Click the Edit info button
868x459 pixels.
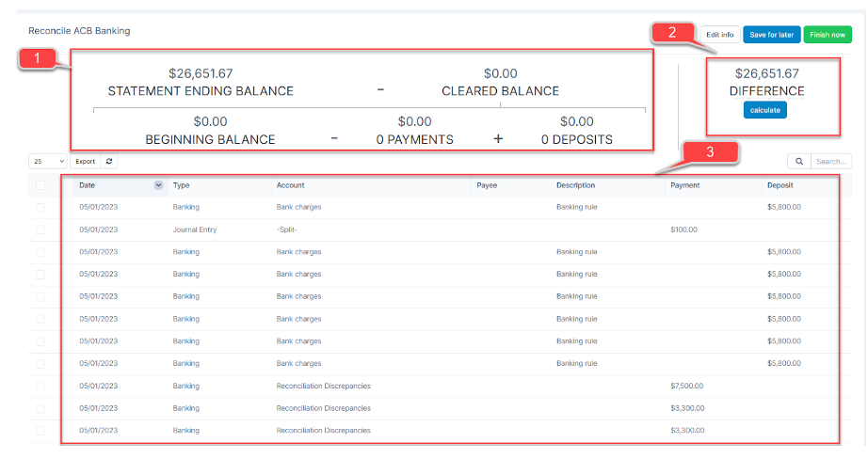tap(720, 35)
